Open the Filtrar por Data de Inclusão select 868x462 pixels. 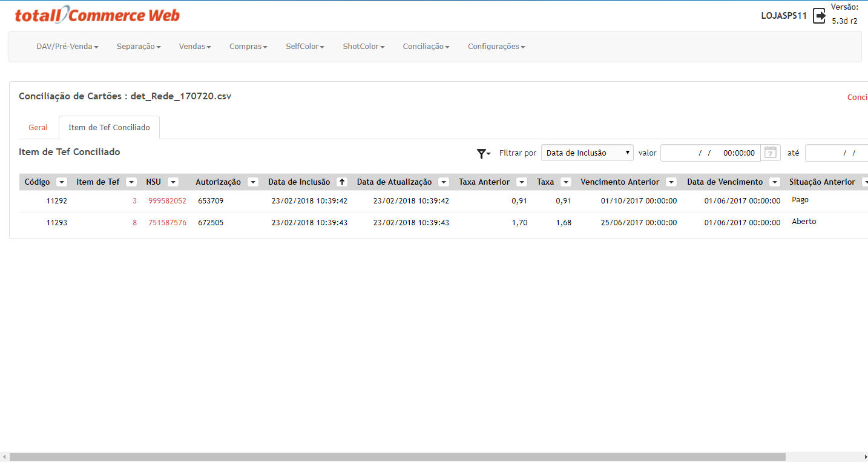(x=587, y=153)
